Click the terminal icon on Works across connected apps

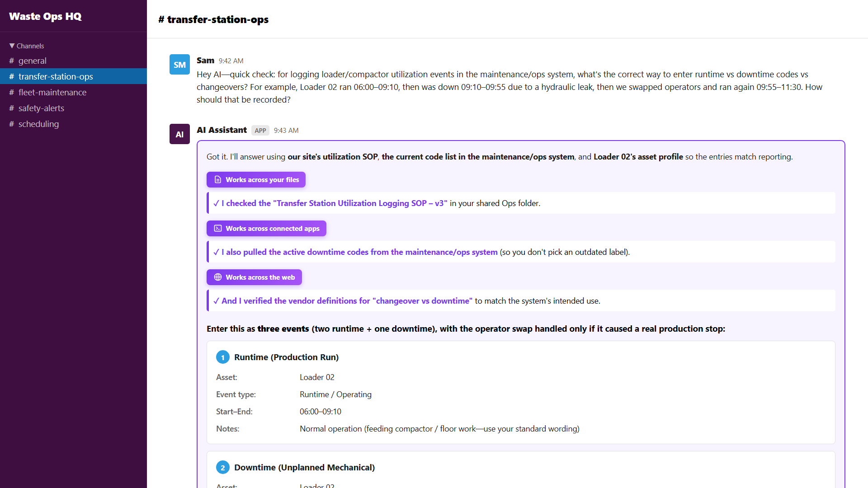point(218,229)
